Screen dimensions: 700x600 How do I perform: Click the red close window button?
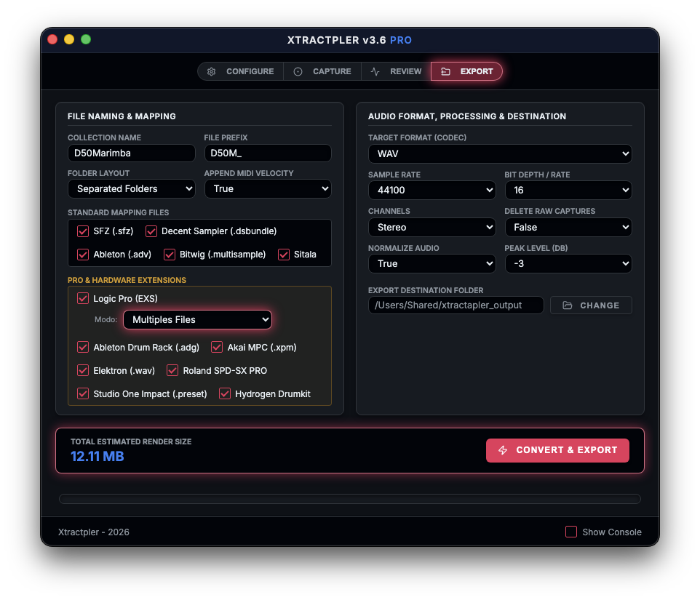(x=52, y=39)
